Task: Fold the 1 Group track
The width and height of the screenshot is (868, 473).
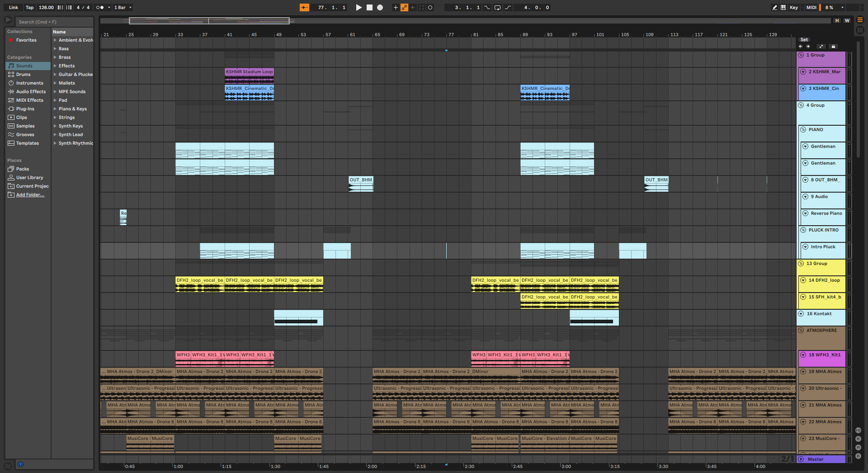Action: tap(801, 55)
